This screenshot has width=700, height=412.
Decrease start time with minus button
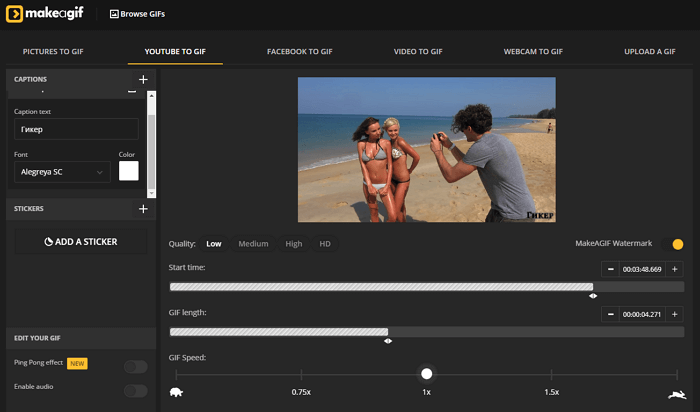click(x=609, y=269)
